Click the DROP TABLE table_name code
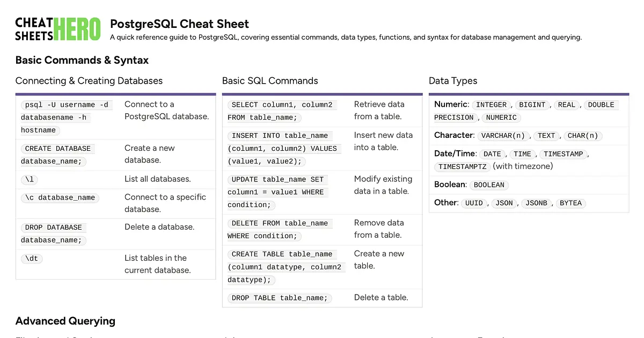 [x=280, y=298]
